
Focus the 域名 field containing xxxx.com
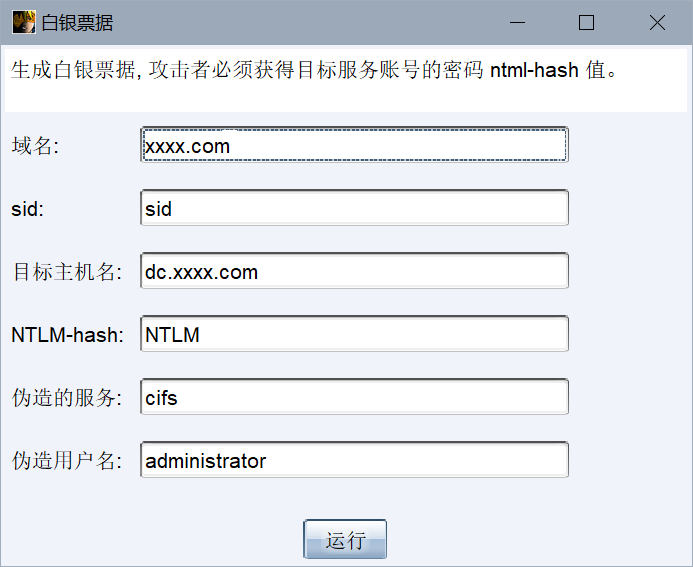tap(355, 146)
